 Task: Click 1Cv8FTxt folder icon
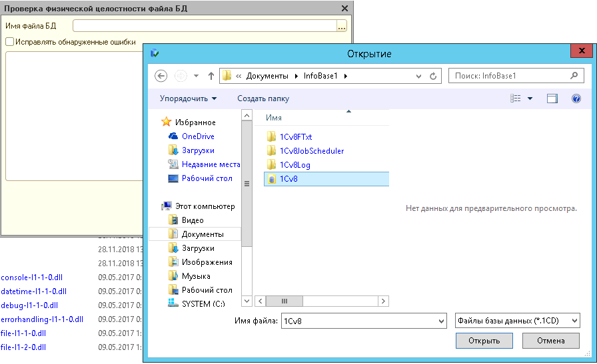pos(271,136)
